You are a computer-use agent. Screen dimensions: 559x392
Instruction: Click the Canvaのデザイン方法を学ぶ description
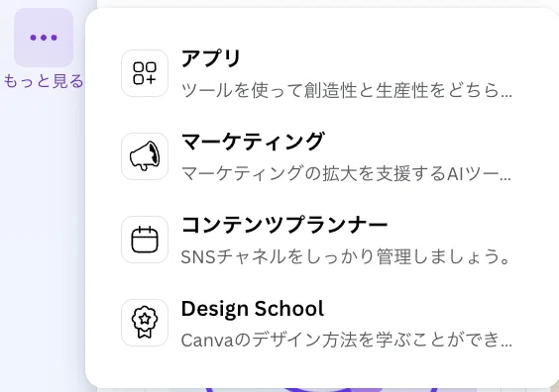click(x=346, y=340)
